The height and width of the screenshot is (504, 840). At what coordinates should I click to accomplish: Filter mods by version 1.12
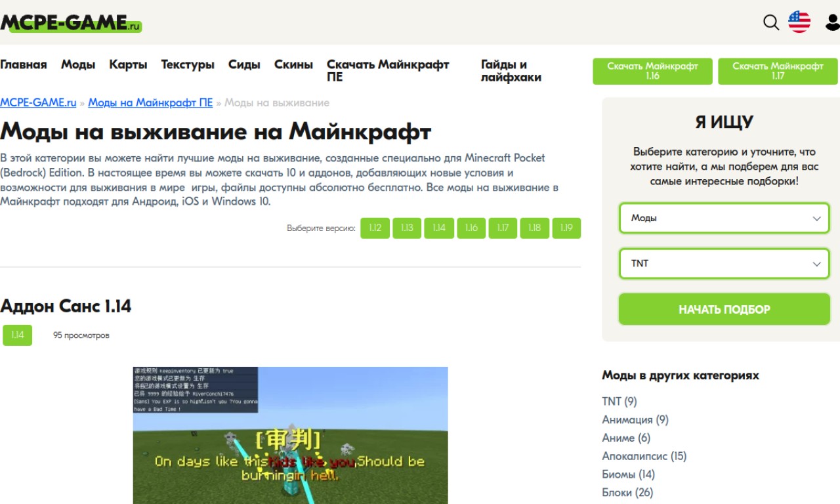(375, 228)
